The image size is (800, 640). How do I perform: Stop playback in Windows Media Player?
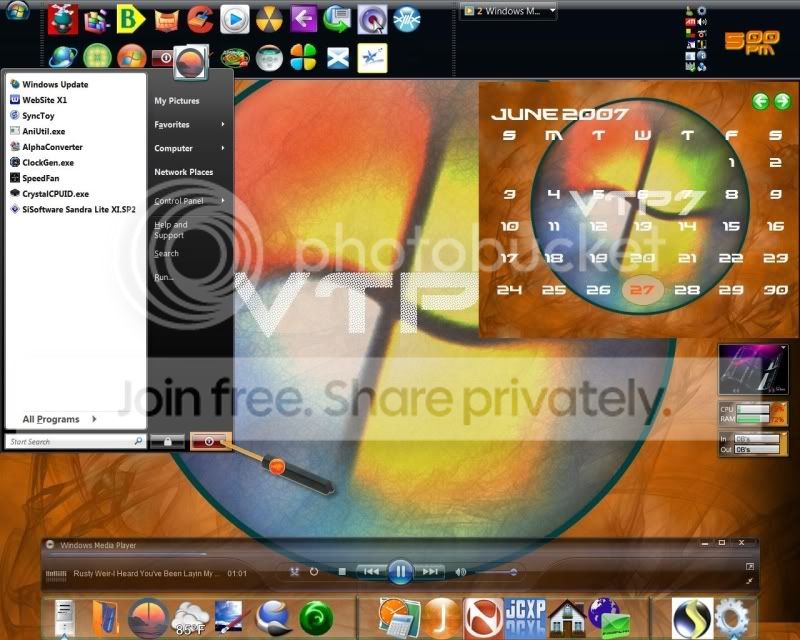342,572
